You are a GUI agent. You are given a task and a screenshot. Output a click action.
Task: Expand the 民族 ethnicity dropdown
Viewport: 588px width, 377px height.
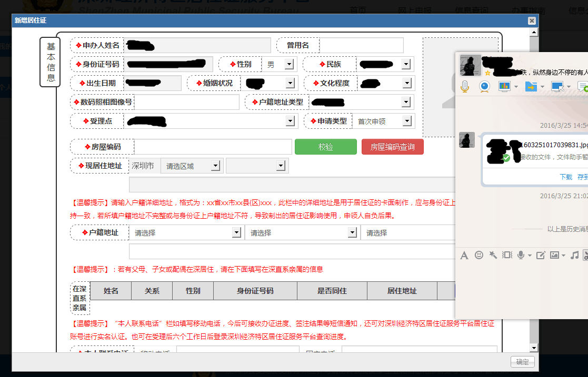(x=406, y=64)
